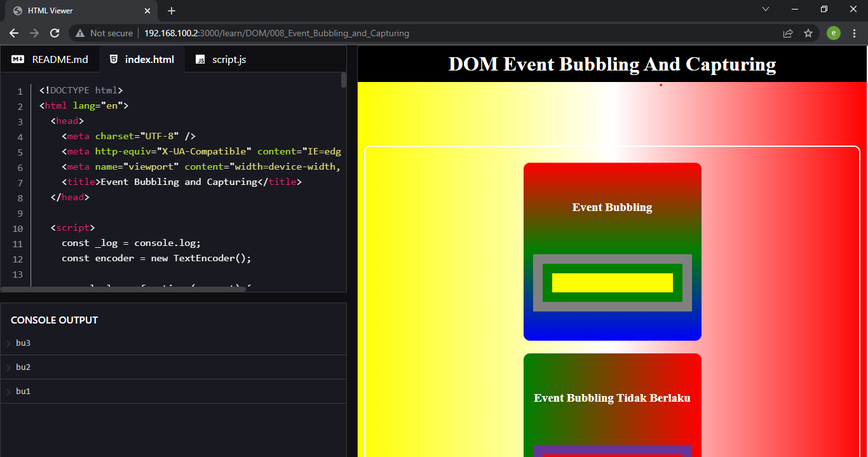Switch to the script.js tab
Screen dimensions: 868x457
[221, 59]
